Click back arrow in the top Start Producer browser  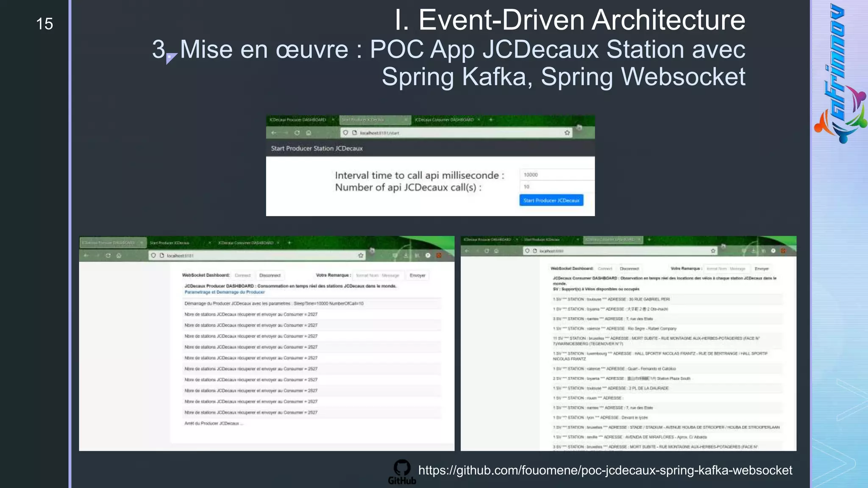pyautogui.click(x=274, y=133)
